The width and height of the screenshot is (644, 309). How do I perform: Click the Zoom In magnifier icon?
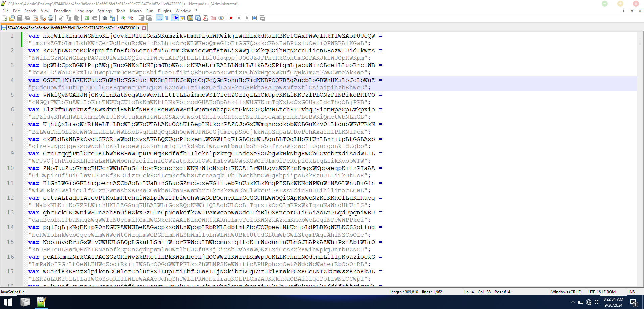(x=123, y=18)
